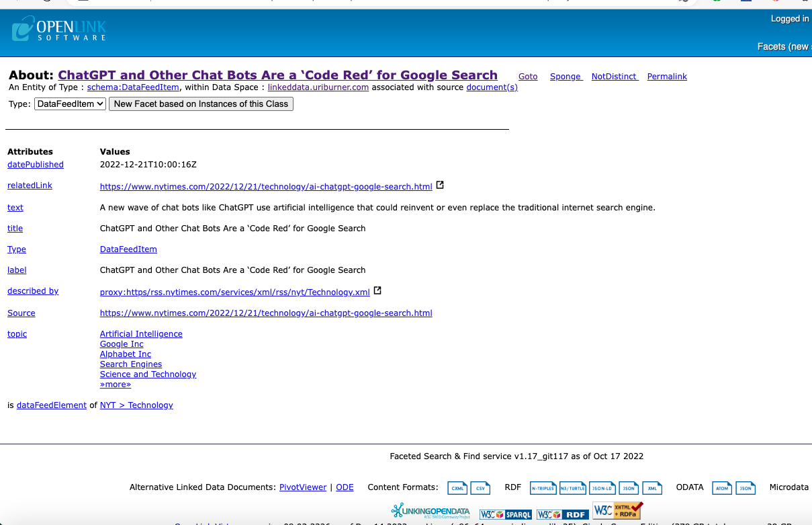Click the Facets header menu item
Screen dimensions: 812x525
[x=783, y=46]
